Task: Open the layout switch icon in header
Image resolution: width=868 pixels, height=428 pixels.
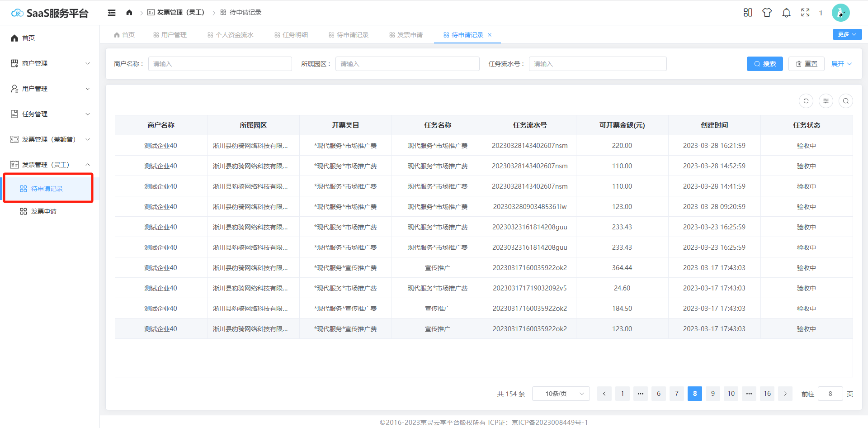Action: pos(748,13)
